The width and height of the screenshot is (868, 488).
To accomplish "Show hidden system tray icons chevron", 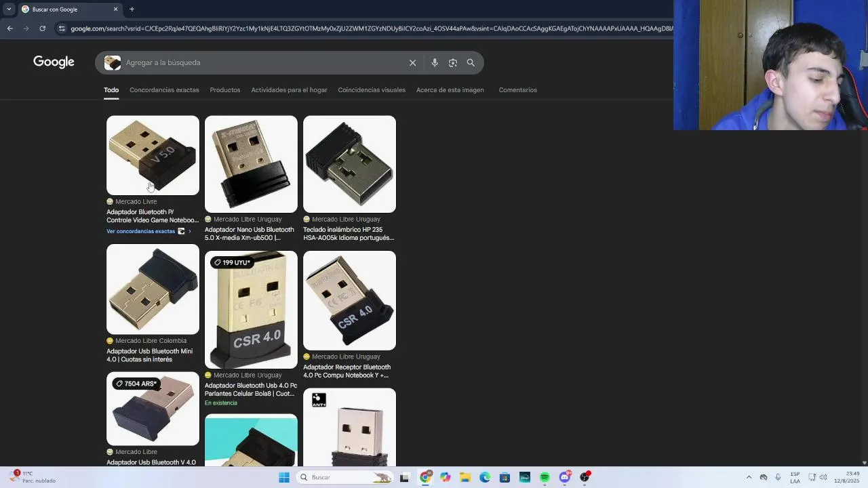I will pos(749,477).
